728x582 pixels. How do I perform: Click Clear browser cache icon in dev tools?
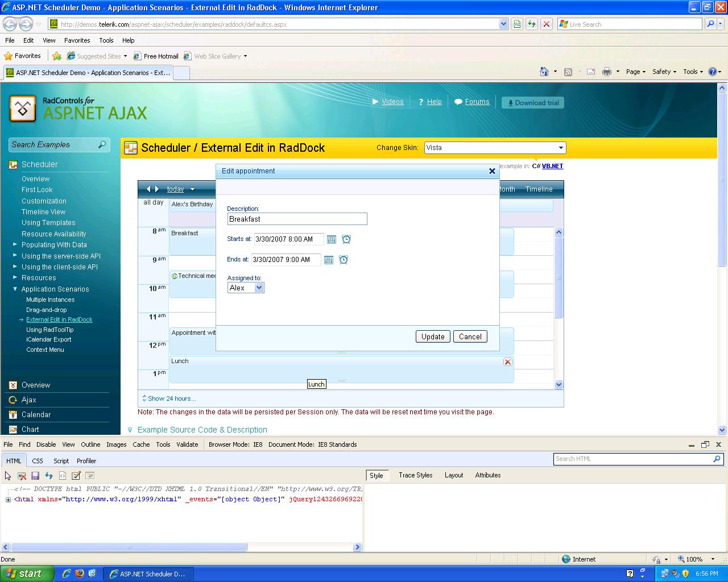pyautogui.click(x=22, y=476)
